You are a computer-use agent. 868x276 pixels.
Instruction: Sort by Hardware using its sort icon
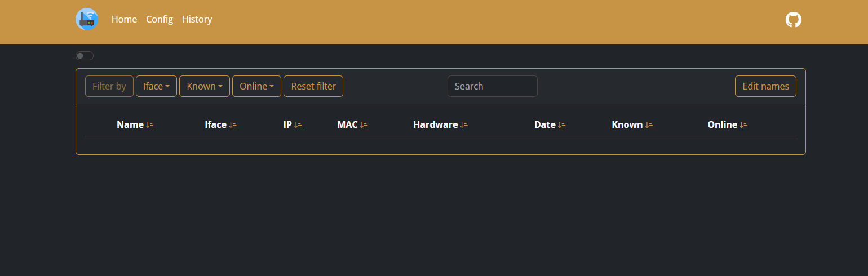[x=464, y=125]
